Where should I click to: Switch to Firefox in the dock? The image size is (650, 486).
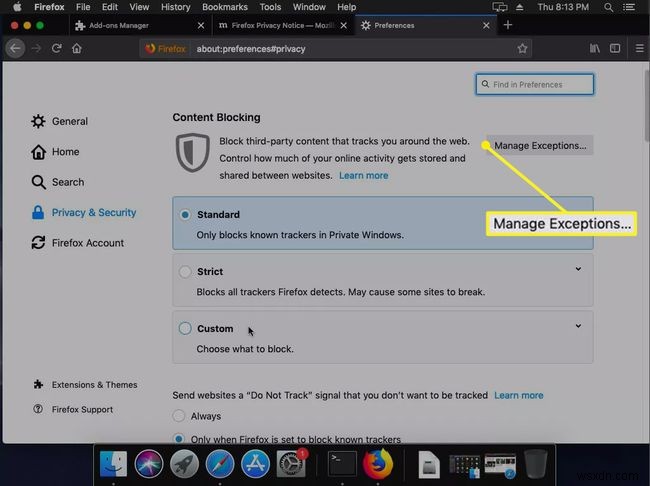point(378,464)
